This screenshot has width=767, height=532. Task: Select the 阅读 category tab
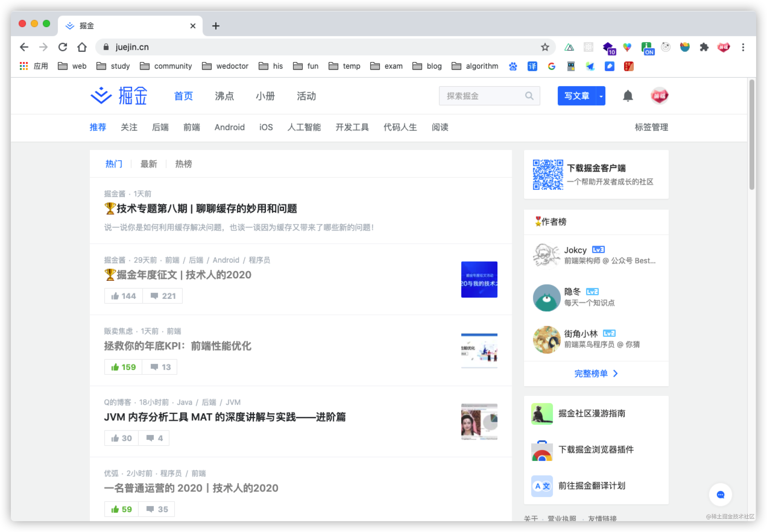point(440,127)
